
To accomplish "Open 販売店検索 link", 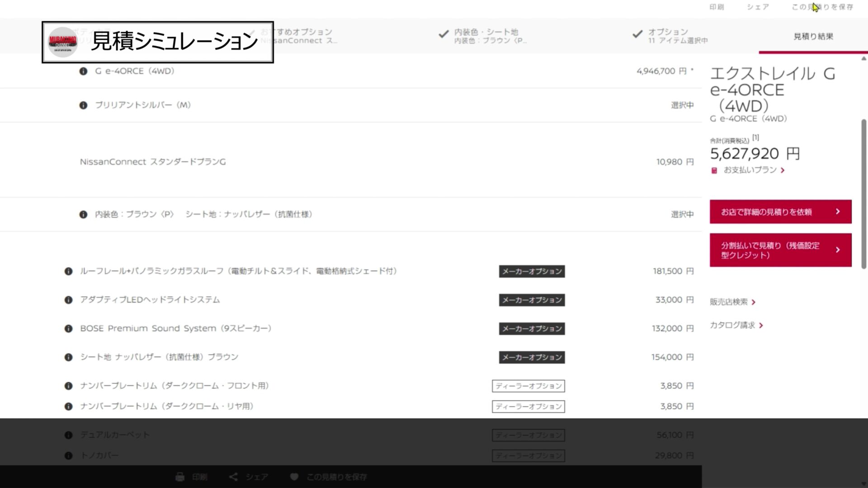I will tap(733, 302).
